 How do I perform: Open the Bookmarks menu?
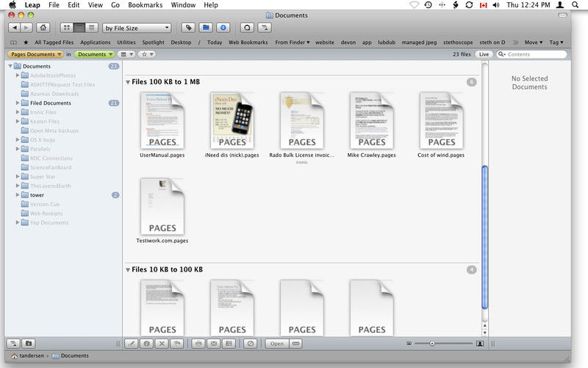[145, 5]
